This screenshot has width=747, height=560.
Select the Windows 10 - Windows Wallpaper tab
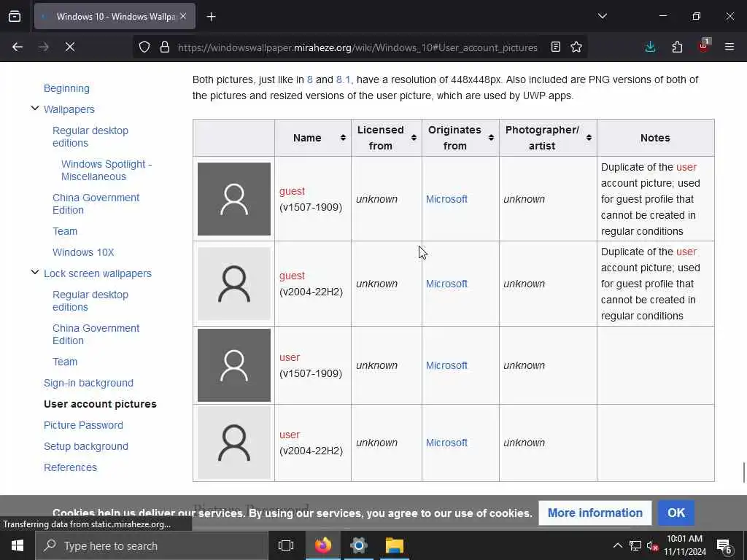point(115,16)
